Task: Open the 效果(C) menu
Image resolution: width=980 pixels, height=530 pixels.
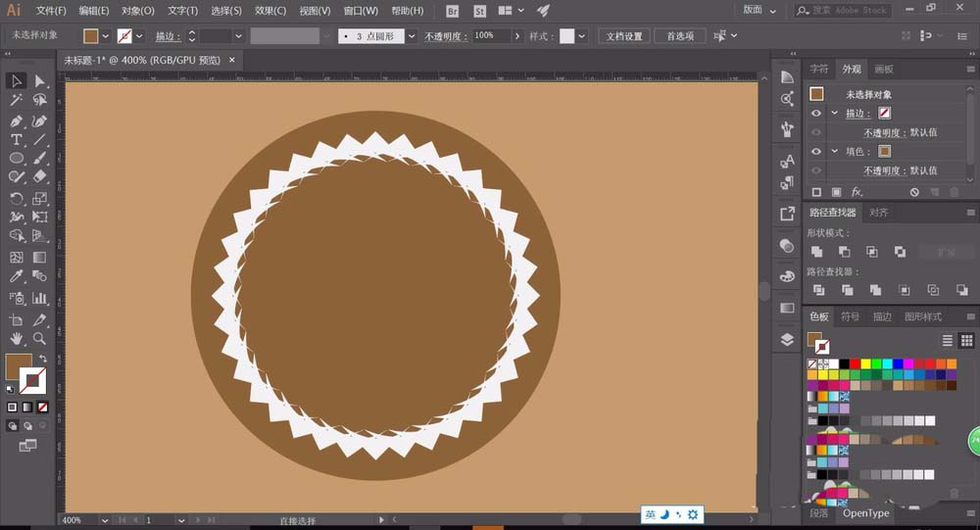Action: [x=270, y=11]
